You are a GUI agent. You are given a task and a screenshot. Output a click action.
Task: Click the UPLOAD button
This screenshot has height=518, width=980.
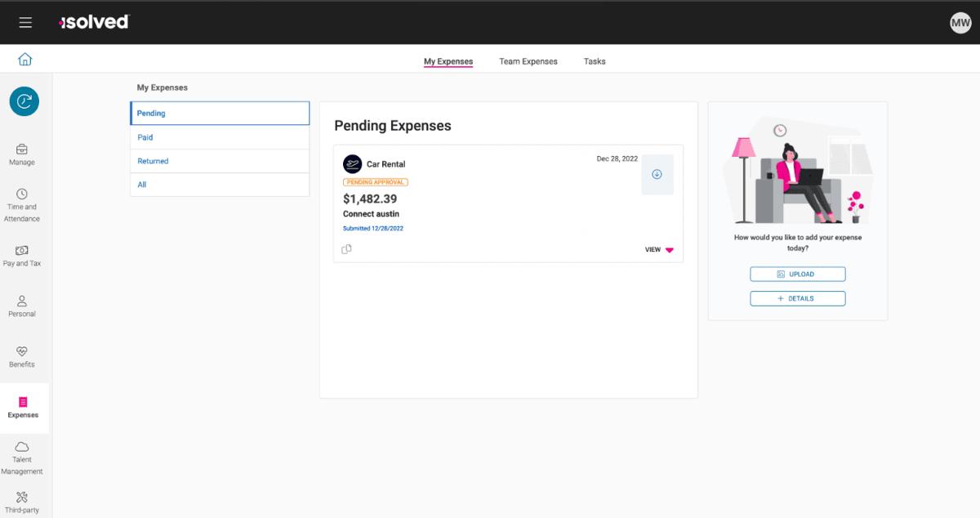pos(797,274)
